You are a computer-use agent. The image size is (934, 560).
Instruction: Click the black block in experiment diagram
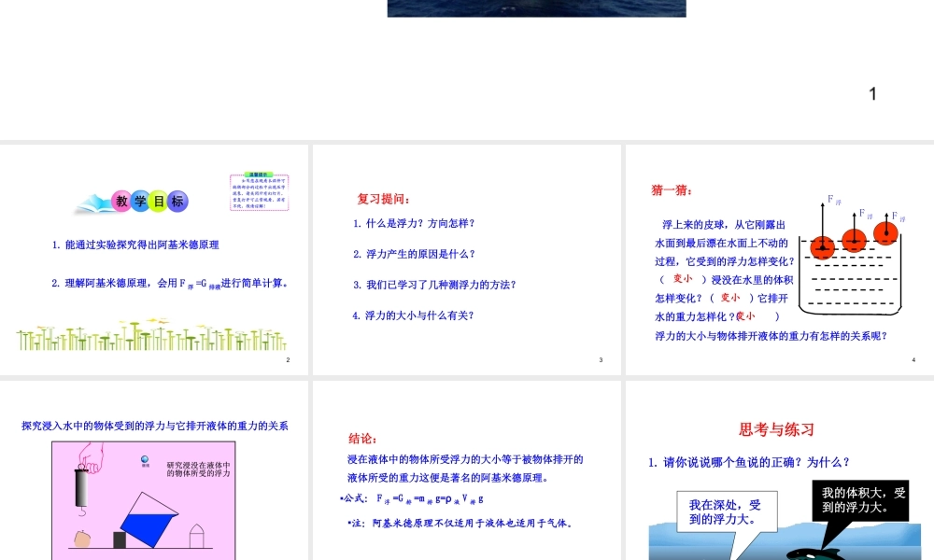[x=120, y=539]
